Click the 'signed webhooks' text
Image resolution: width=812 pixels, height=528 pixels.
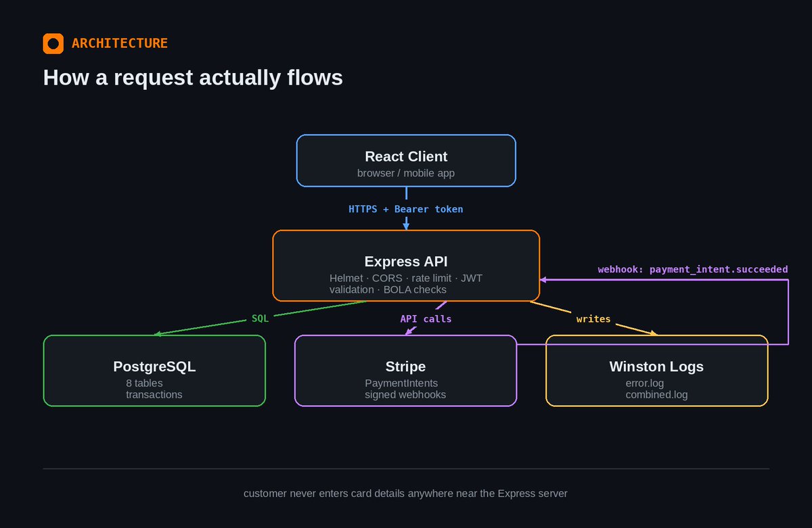[405, 394]
